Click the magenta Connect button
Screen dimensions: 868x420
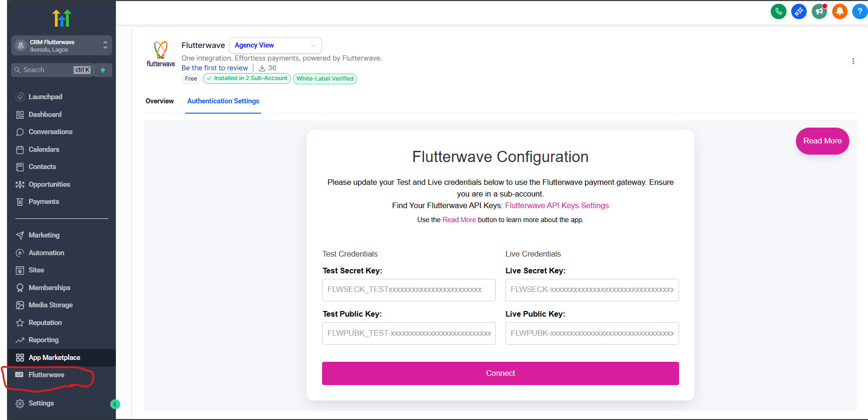click(500, 373)
